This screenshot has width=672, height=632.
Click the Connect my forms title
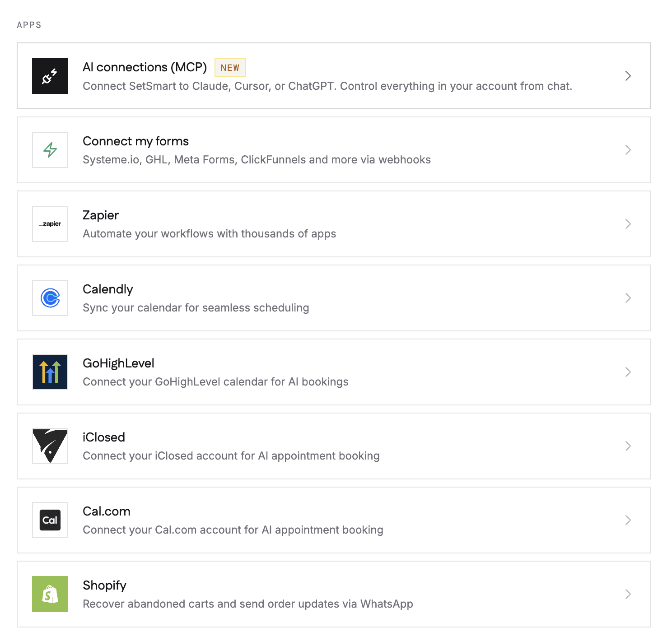click(x=135, y=141)
